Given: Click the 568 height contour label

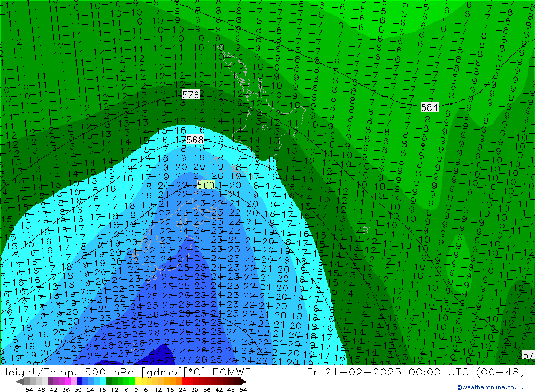Looking at the screenshot, I should click(195, 140).
